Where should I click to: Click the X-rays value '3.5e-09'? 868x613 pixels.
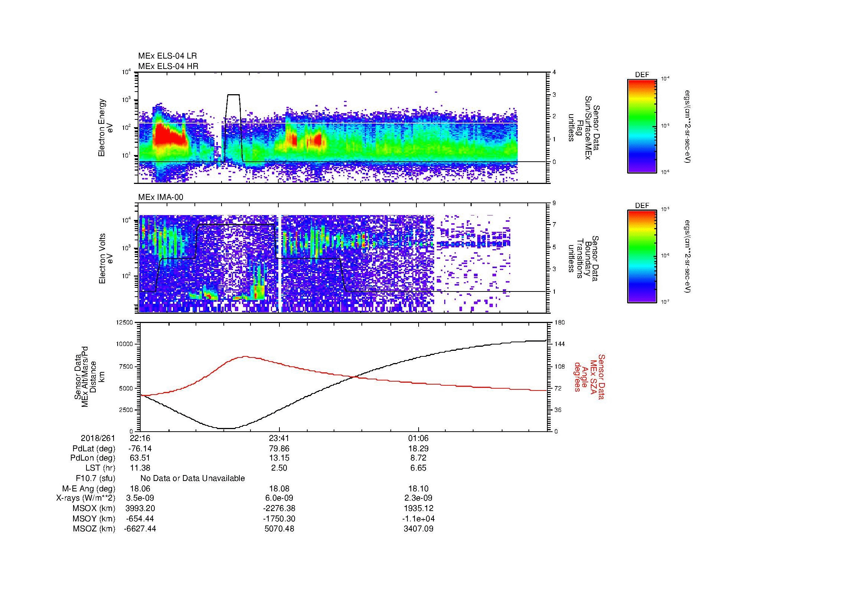pos(140,498)
